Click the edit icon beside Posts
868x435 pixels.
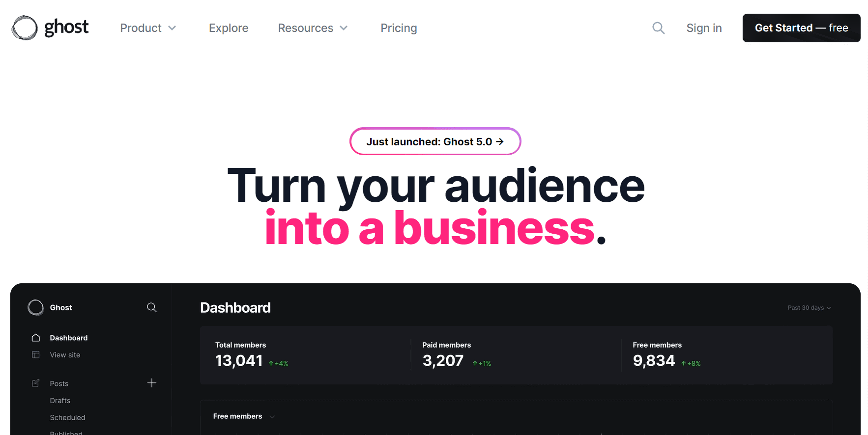35,383
